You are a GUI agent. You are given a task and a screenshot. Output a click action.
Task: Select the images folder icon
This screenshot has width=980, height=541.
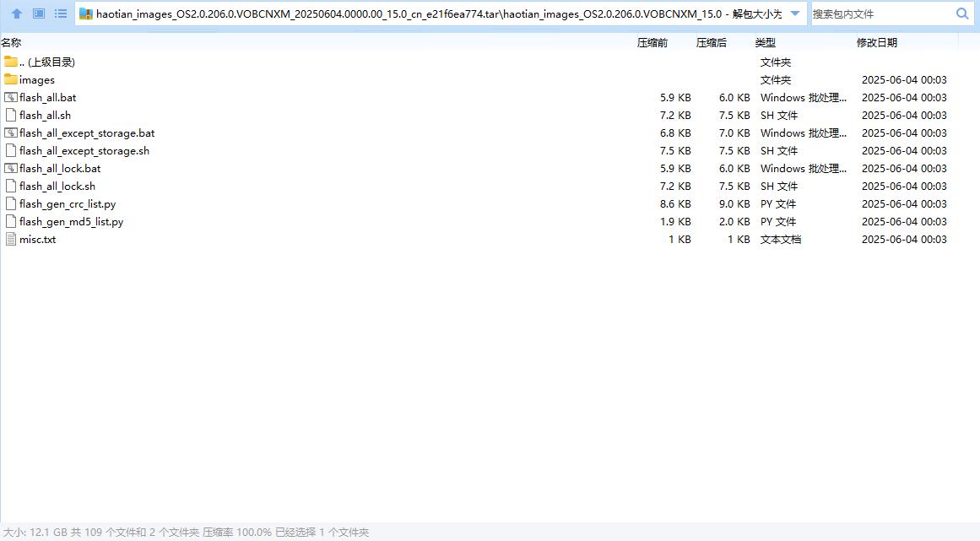pyautogui.click(x=11, y=79)
